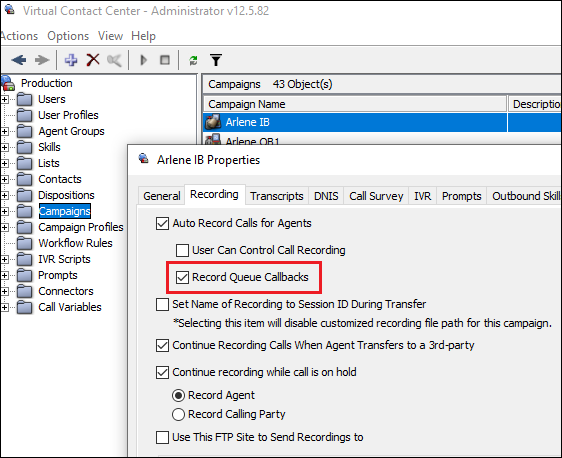Expand the Skills tree node
562x458 pixels.
(x=5, y=147)
